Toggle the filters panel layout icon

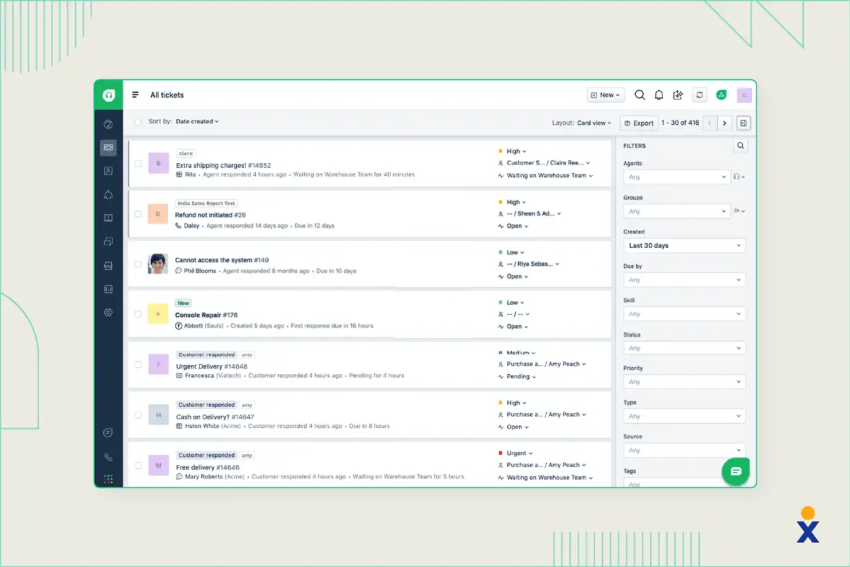[743, 123]
